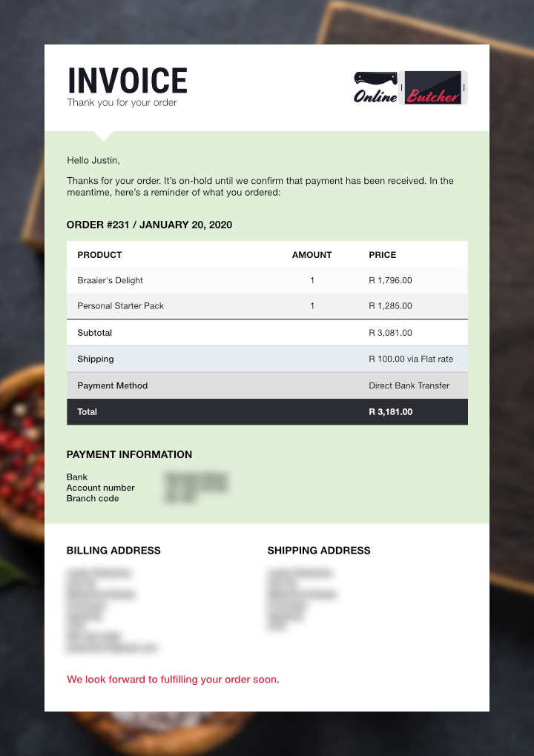Click the PRODUCT column header
Viewport: 534px width, 756px height.
99,255
